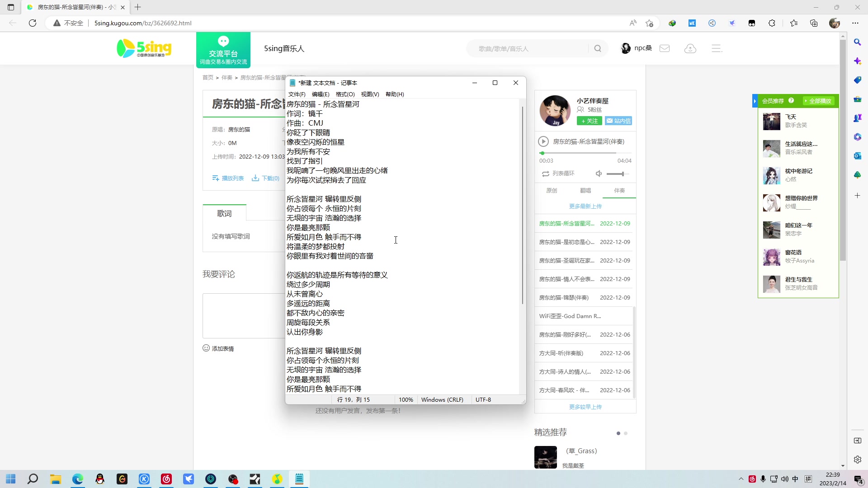
Task: Open the mail envelope icon next to npc桑
Action: pos(665,48)
